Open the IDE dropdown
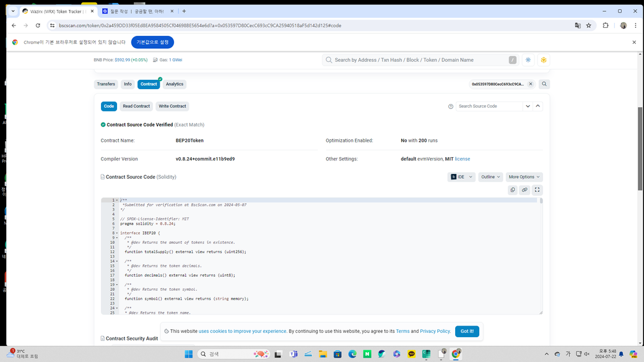 click(x=461, y=177)
